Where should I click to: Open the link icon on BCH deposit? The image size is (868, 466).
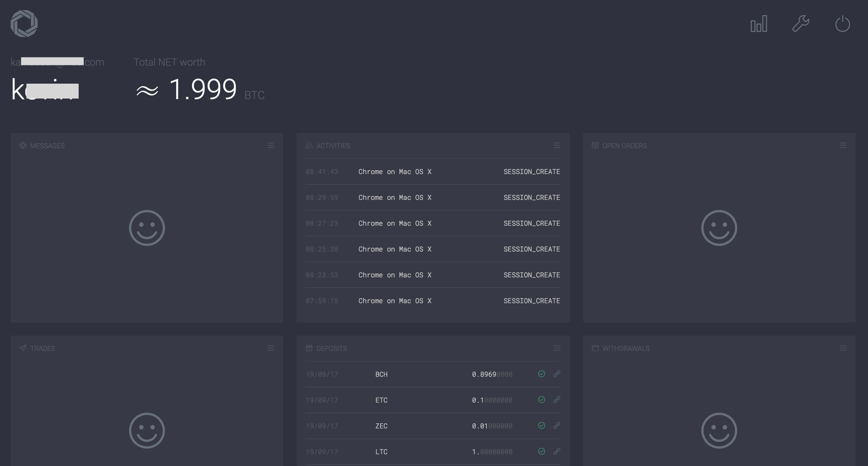point(557,374)
